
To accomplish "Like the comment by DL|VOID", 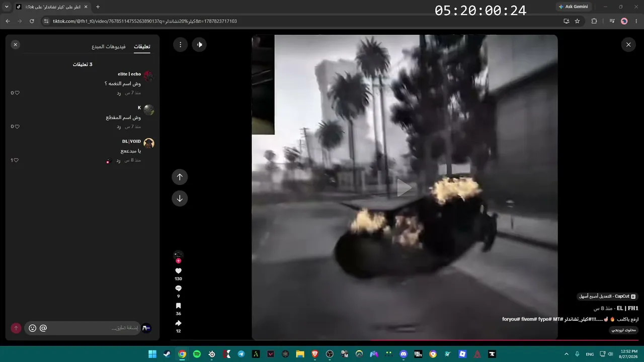I will [x=16, y=160].
